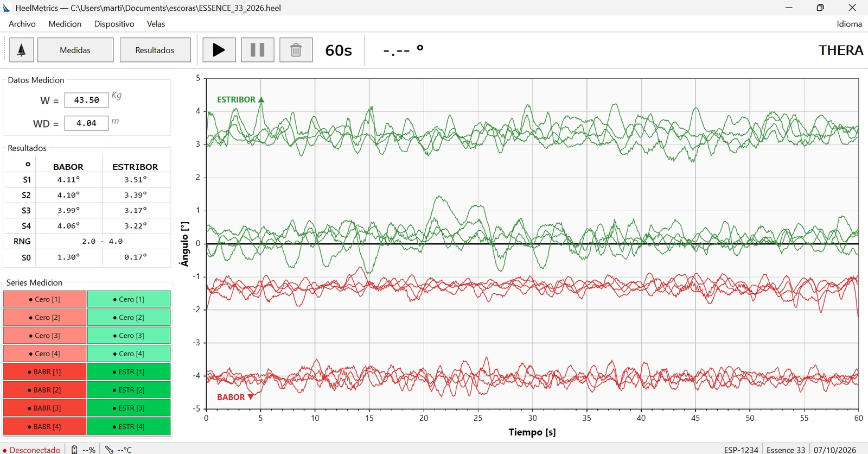Select the BABR [2] series
This screenshot has width=868, height=454.
pyautogui.click(x=45, y=390)
